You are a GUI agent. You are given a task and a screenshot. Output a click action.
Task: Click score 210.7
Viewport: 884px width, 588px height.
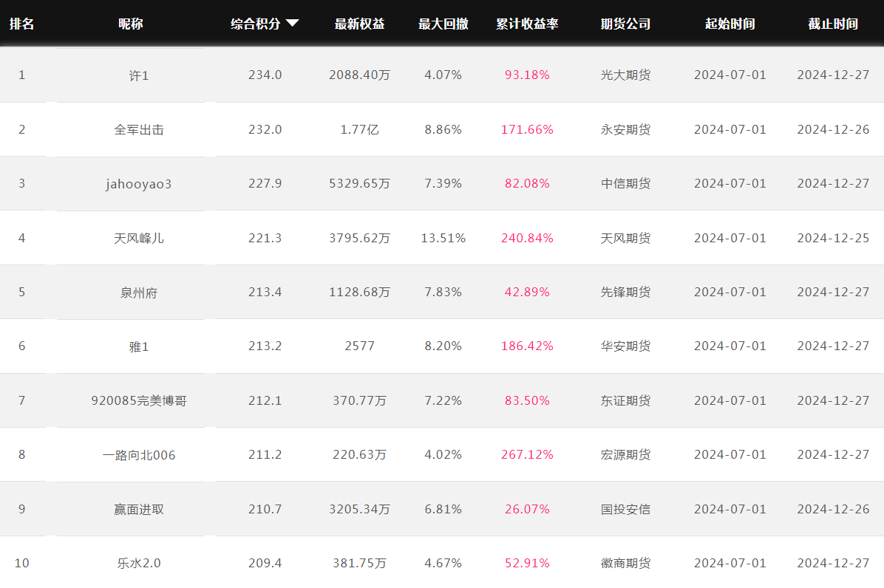pos(265,509)
